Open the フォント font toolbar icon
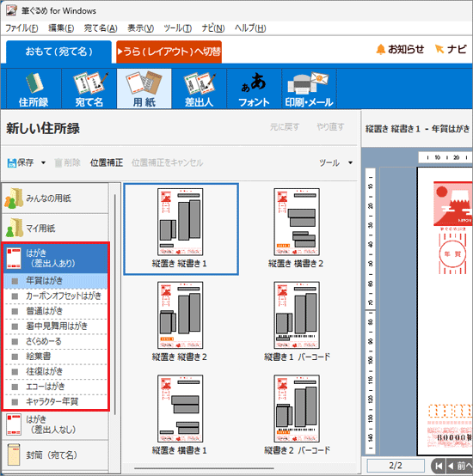Viewport: 473px width, 476px height. coord(254,88)
